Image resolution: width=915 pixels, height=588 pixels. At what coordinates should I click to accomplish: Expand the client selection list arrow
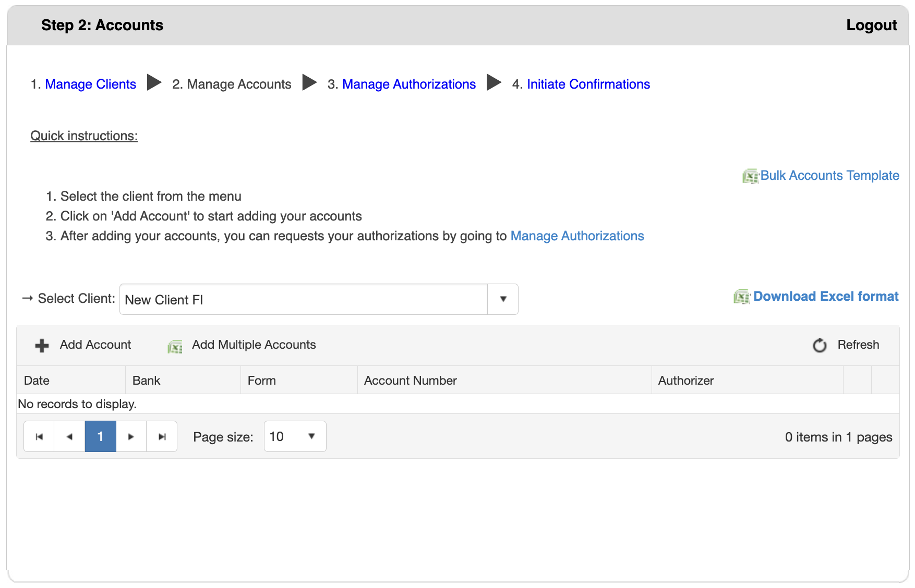click(x=502, y=299)
